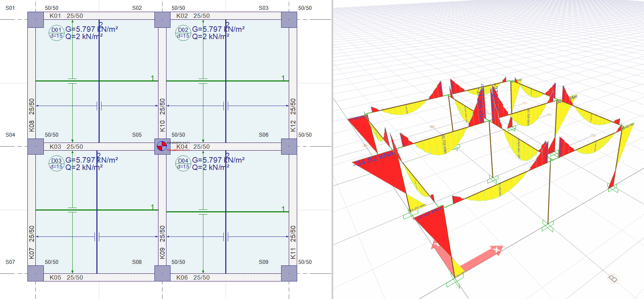644x299 pixels.
Task: Select the grid axis B bubble in 3D view
Action: 613,279
